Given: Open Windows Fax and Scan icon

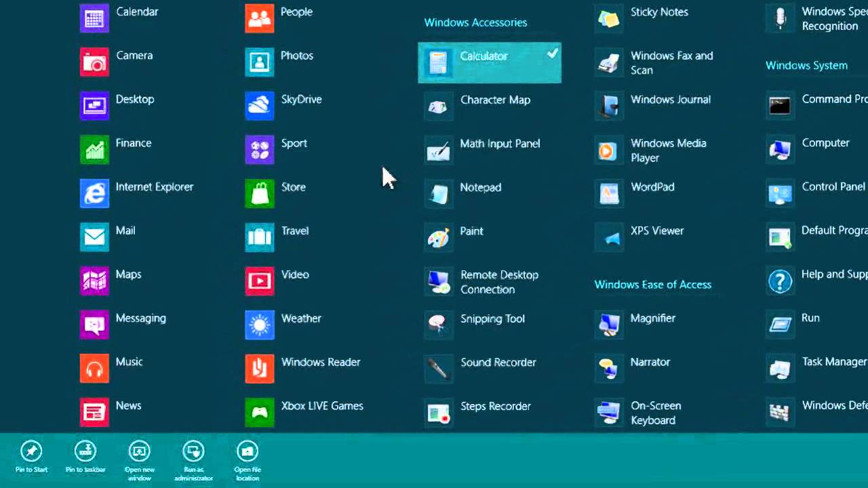Looking at the screenshot, I should coord(608,62).
